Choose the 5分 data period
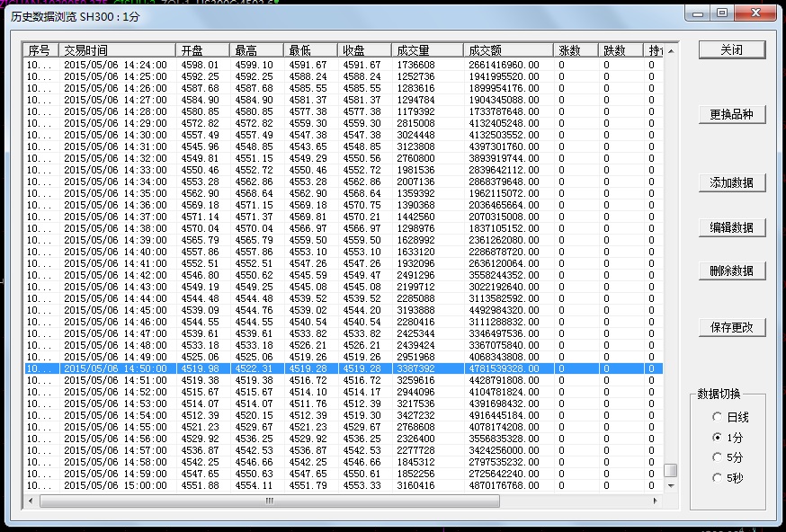 tap(717, 458)
